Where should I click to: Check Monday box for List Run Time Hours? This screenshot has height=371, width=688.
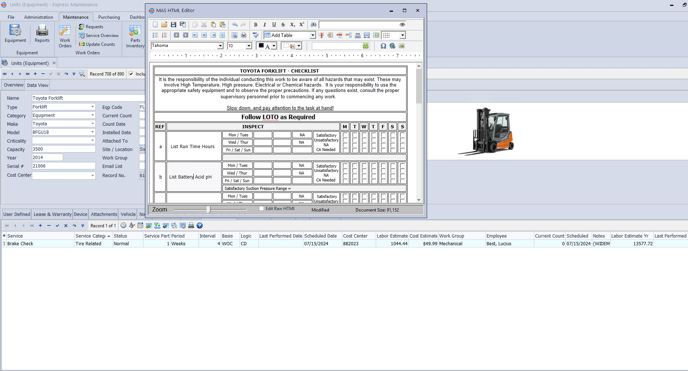(345, 142)
